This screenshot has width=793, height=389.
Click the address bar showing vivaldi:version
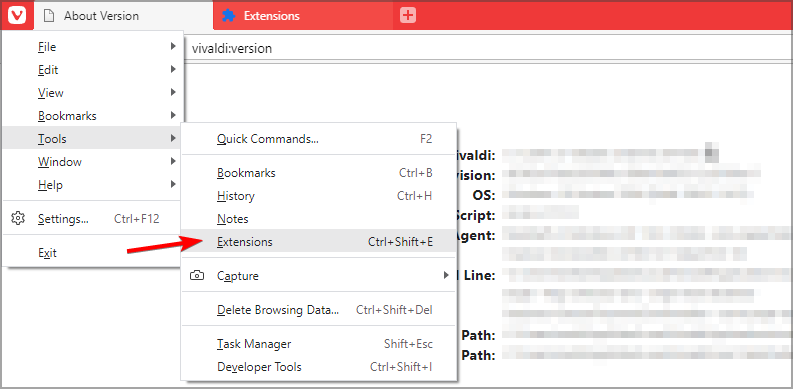tap(488, 49)
